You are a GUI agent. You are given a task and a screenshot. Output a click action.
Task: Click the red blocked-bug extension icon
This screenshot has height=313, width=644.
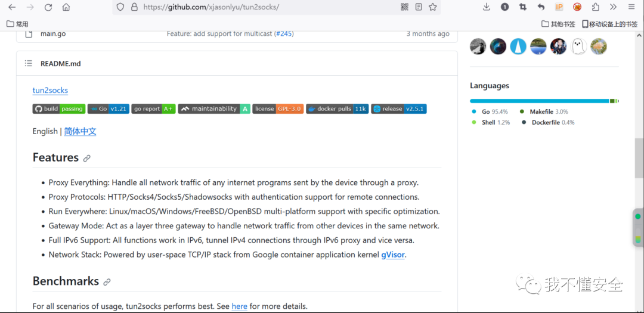tap(577, 7)
